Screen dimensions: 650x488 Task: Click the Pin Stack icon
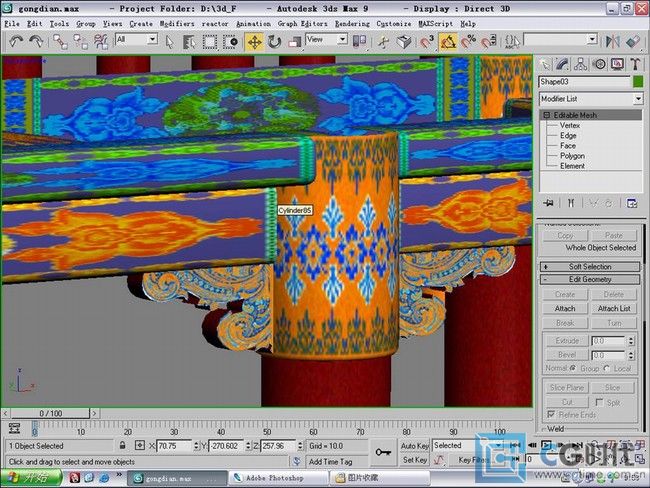click(x=548, y=203)
